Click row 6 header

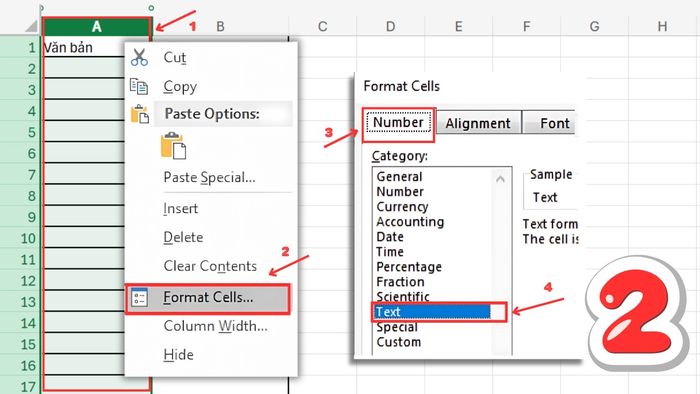(20, 153)
